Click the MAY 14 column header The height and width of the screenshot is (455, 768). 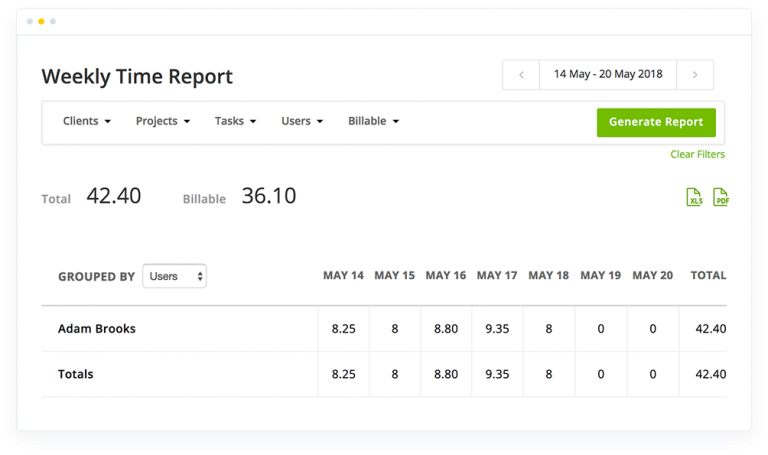(343, 275)
